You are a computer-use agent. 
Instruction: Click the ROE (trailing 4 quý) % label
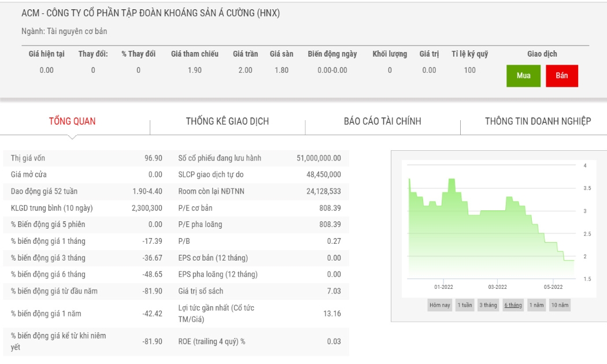[212, 341]
